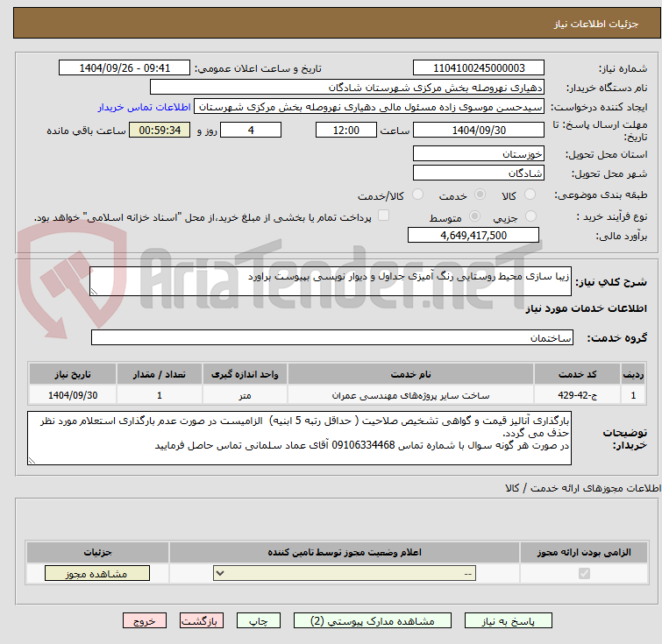This screenshot has height=644, width=662.
Task: Click the شهر محل تحویل field شادگان
Action: [x=479, y=173]
